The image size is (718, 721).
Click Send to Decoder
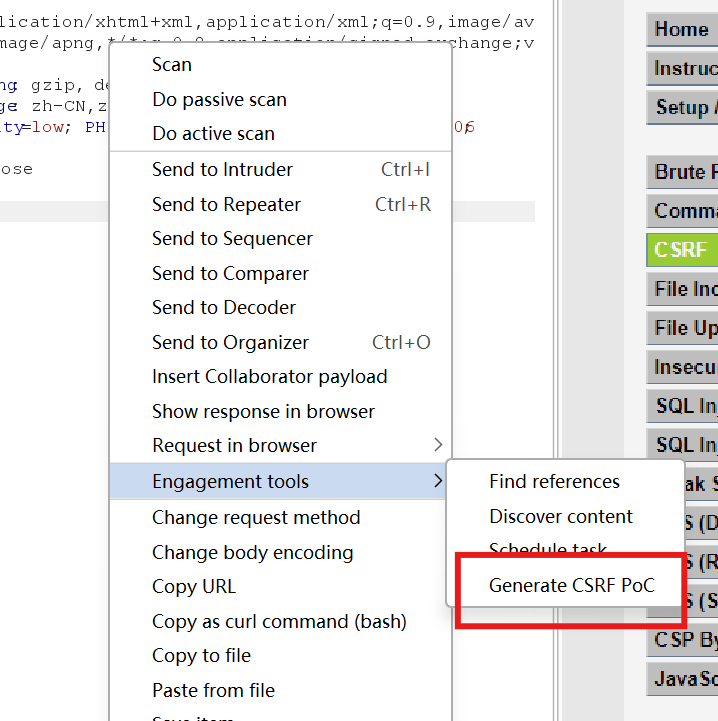click(224, 308)
